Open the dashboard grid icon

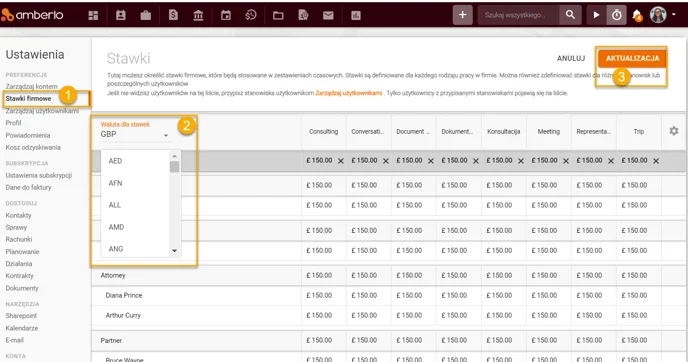pyautogui.click(x=93, y=15)
